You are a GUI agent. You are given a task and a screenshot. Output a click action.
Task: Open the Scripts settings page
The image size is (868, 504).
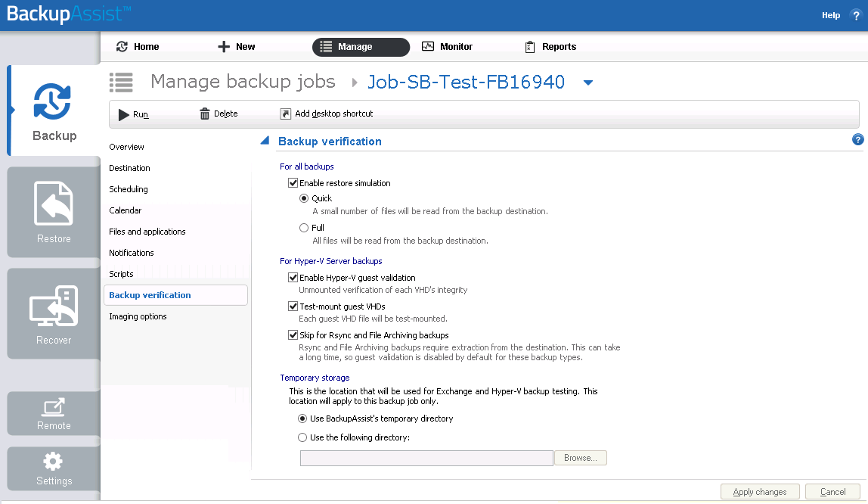click(121, 274)
